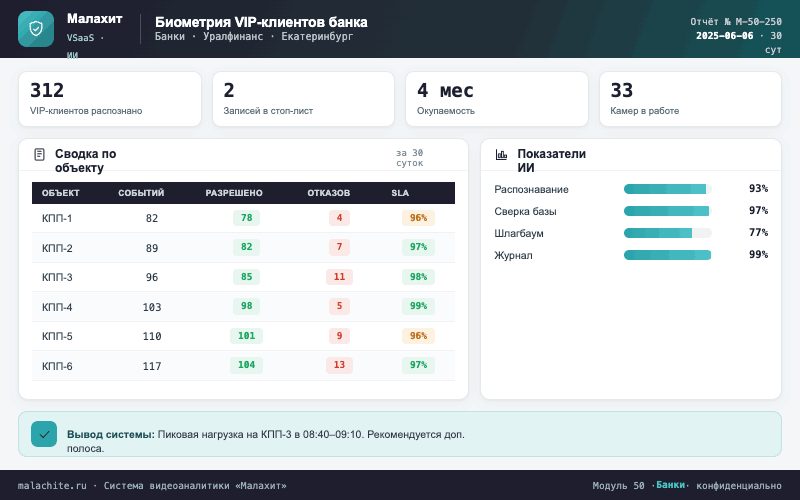Click the Распознавание 93% progress bar
Viewport: 800px width, 500px height.
click(x=667, y=189)
